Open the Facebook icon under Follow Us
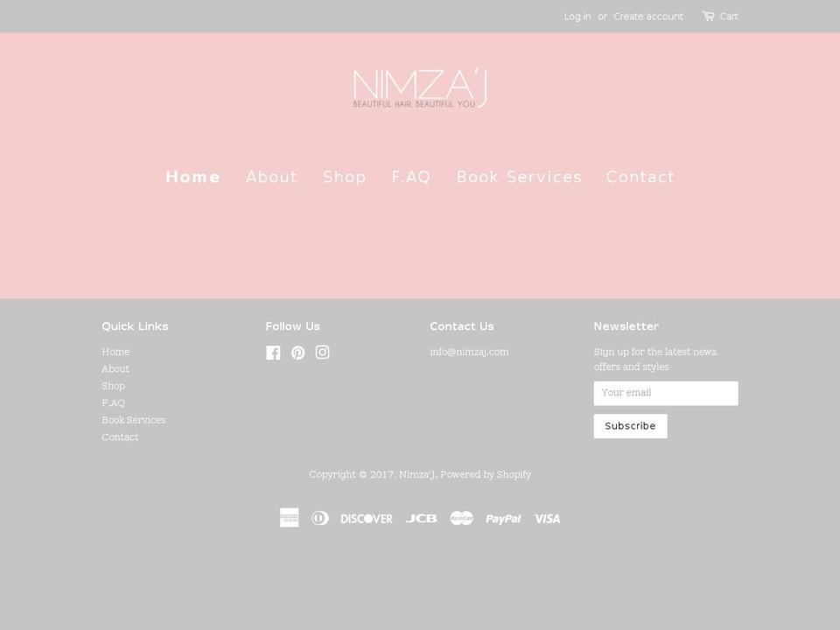 [273, 352]
